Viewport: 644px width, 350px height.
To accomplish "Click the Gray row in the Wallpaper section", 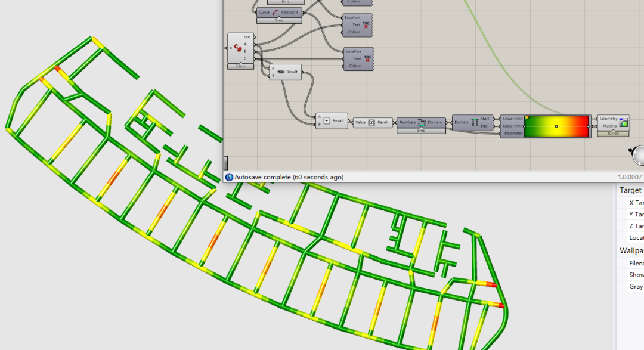I will click(631, 286).
